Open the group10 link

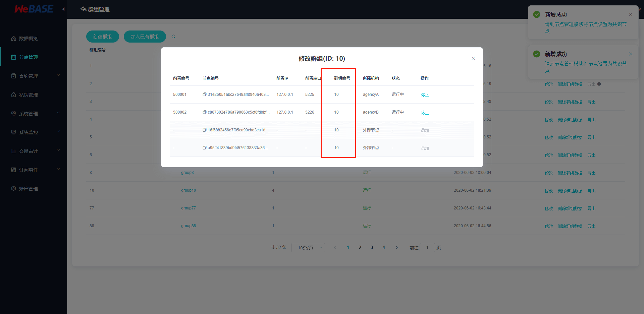point(189,190)
